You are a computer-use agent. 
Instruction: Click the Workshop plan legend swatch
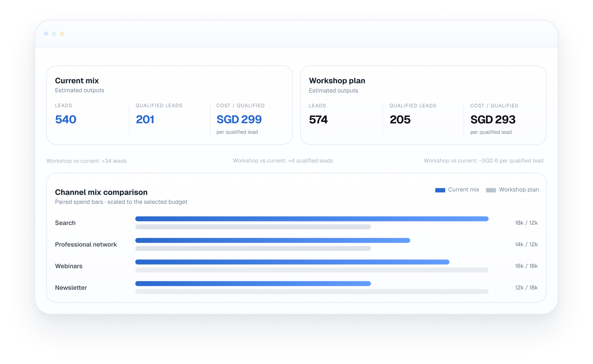491,190
